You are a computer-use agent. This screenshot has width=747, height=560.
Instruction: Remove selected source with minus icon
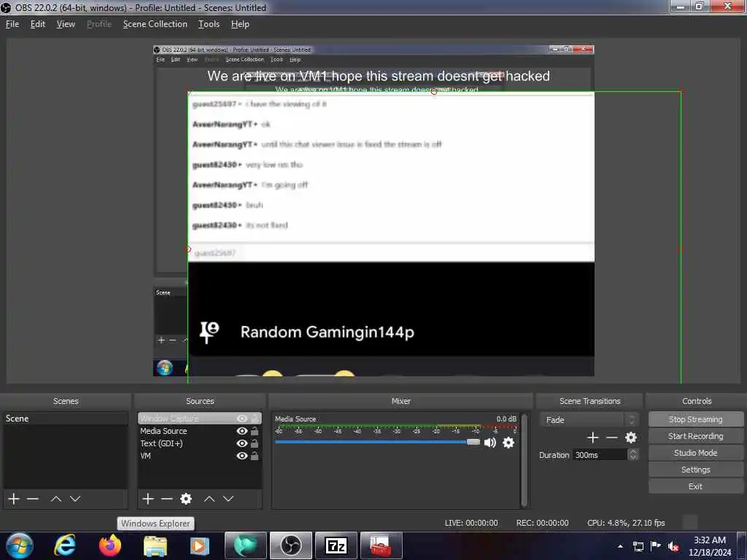tap(167, 499)
